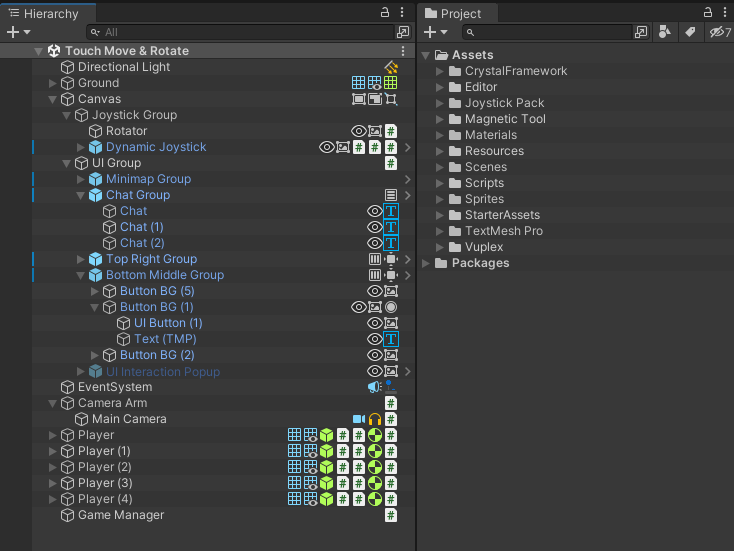
Task: Toggle the Hierarchy panel lock
Action: pos(385,12)
